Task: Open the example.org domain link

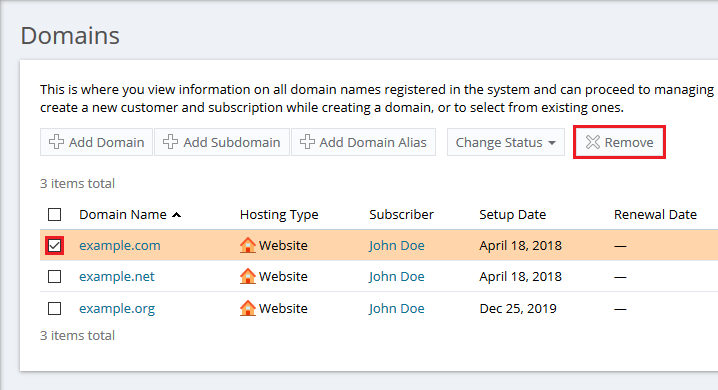Action: (117, 309)
